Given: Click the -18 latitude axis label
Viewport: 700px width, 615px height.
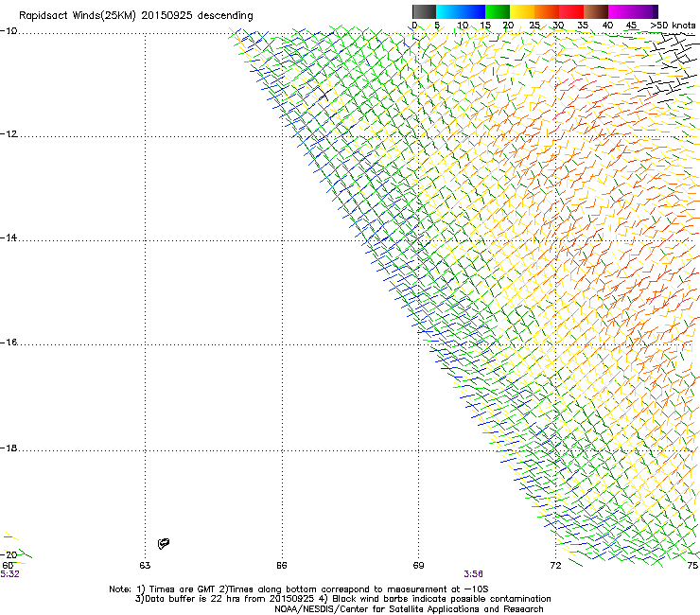Looking at the screenshot, I should point(9,448).
